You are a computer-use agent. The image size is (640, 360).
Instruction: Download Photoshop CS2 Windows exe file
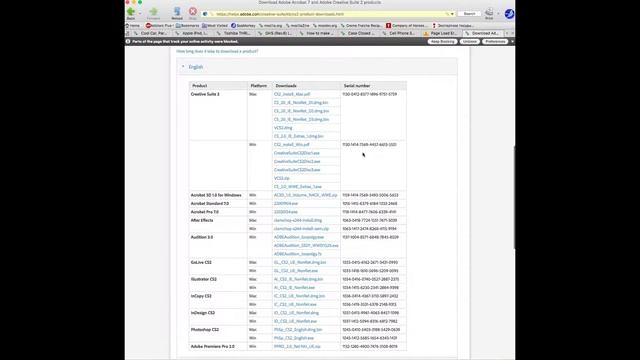[294, 338]
